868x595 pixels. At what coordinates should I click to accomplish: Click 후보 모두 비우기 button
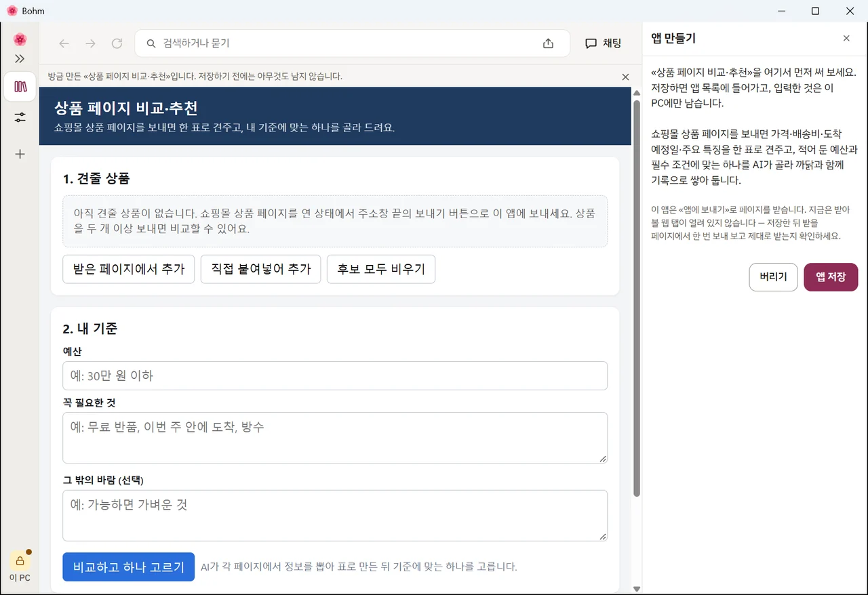[381, 269]
